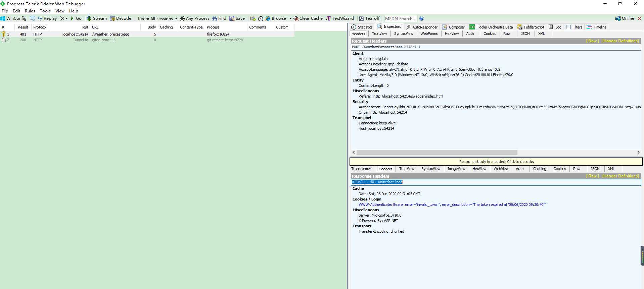
Task: Click the Authorization: Bearer header line
Action: (500, 107)
